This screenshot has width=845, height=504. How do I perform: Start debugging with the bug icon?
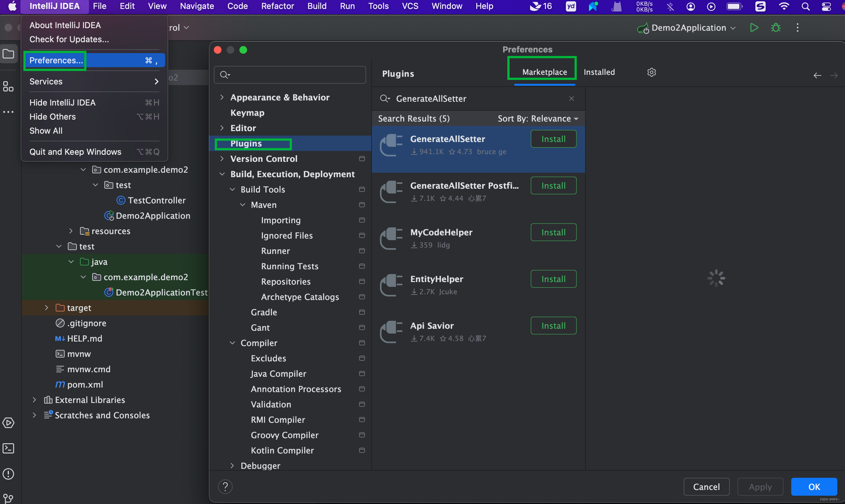pos(776,28)
